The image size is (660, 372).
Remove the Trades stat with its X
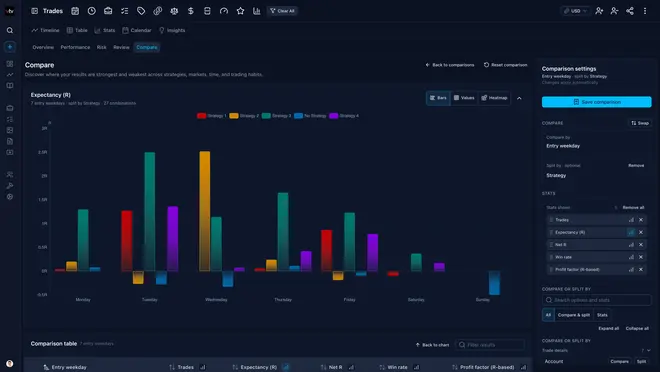point(641,220)
